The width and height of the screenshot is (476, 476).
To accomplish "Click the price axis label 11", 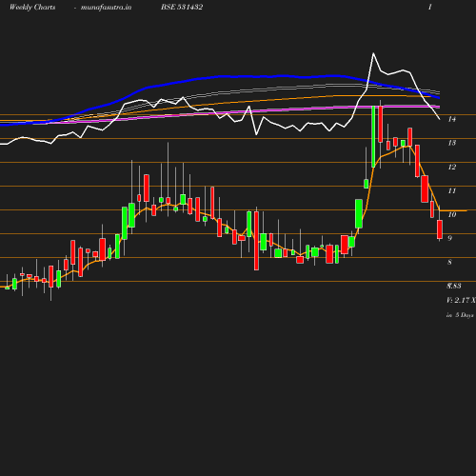I will pyautogui.click(x=452, y=190).
